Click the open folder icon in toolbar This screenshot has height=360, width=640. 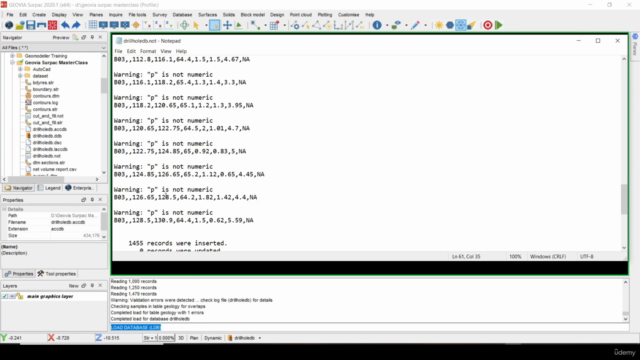(x=20, y=25)
